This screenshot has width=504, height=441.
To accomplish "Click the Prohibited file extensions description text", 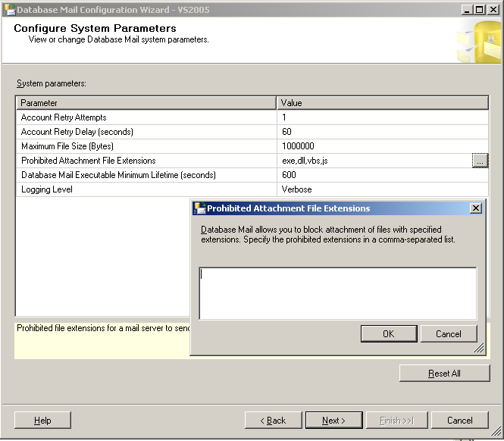I will 103,328.
